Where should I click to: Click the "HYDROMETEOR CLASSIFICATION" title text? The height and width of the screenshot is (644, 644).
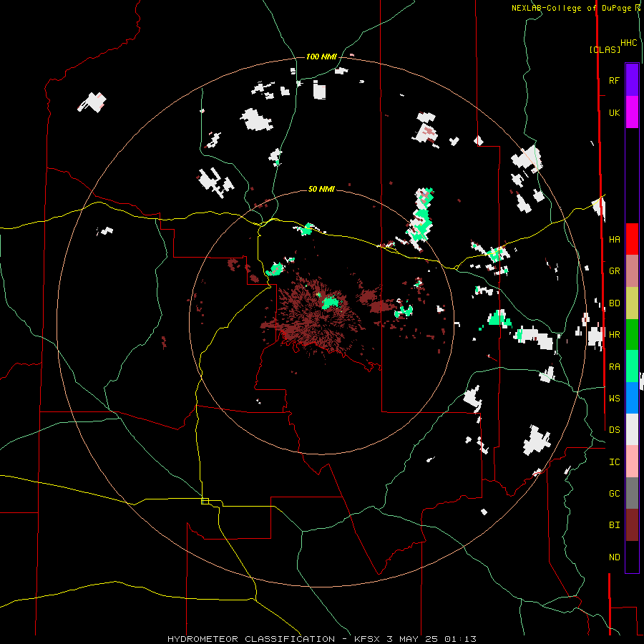(251, 639)
